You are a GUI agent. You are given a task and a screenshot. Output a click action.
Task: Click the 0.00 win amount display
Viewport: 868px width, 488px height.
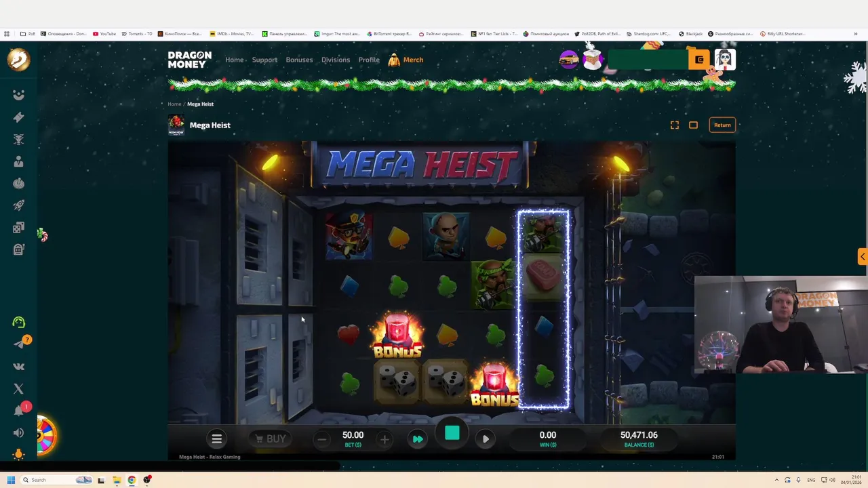click(548, 435)
